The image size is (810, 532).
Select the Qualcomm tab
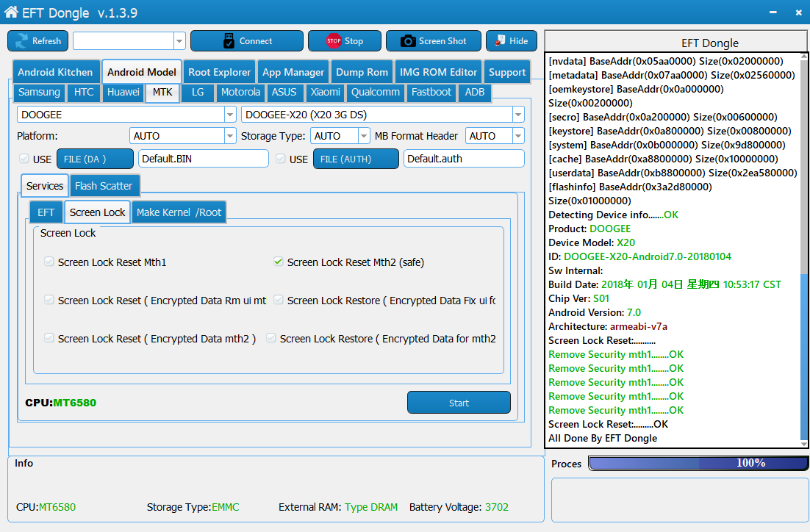pos(376,92)
